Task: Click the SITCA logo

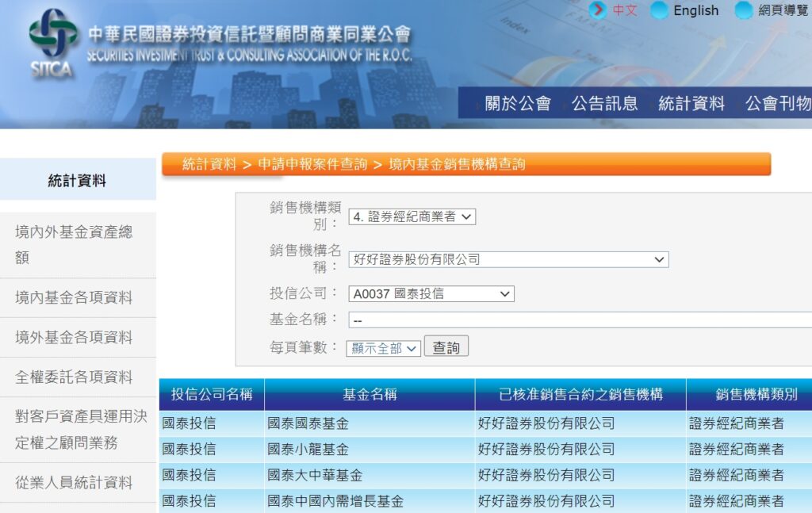Action: [x=52, y=43]
